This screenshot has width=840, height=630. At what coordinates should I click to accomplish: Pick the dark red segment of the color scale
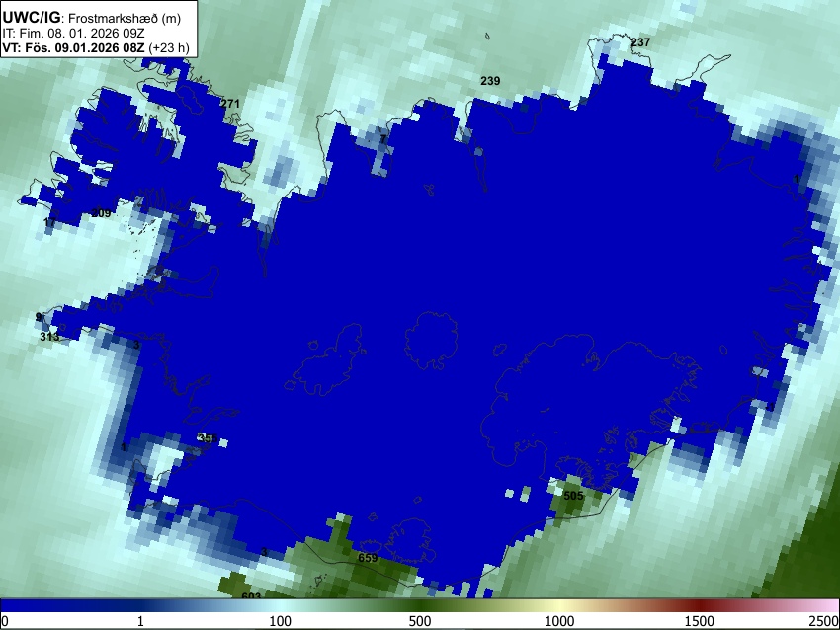click(x=700, y=605)
